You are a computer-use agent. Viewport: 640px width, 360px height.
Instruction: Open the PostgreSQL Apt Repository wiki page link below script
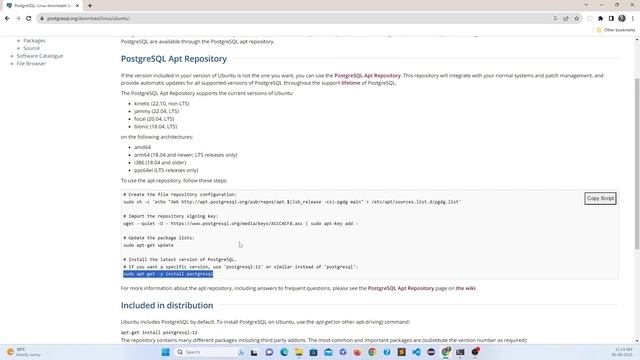(401, 288)
